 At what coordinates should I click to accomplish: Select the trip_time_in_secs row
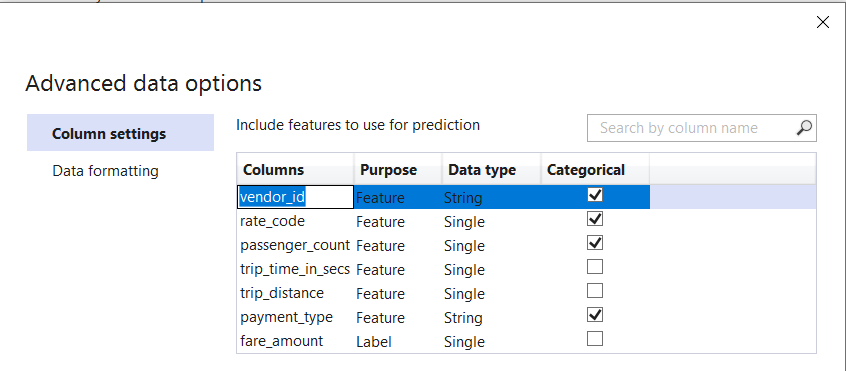(526, 270)
